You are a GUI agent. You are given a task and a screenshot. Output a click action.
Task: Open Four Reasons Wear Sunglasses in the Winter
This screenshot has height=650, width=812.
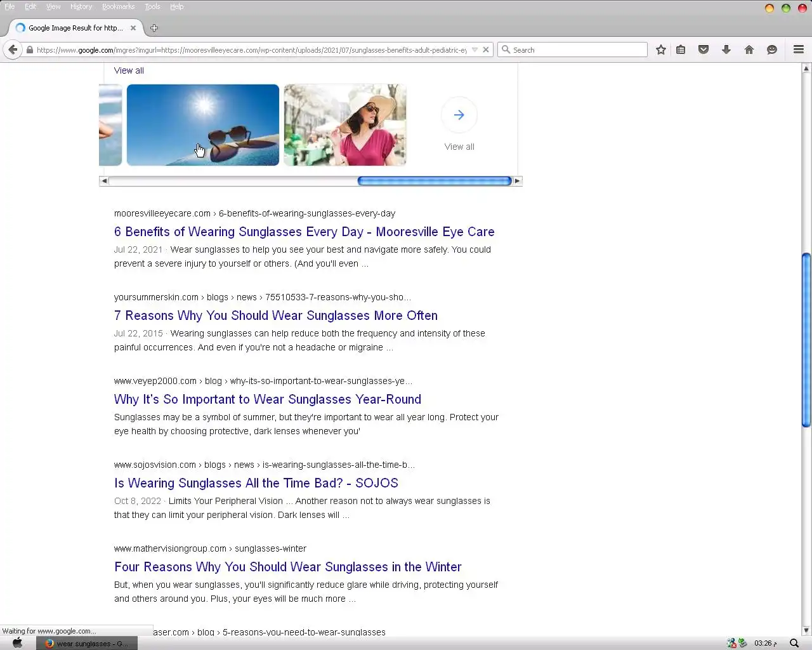coord(288,567)
